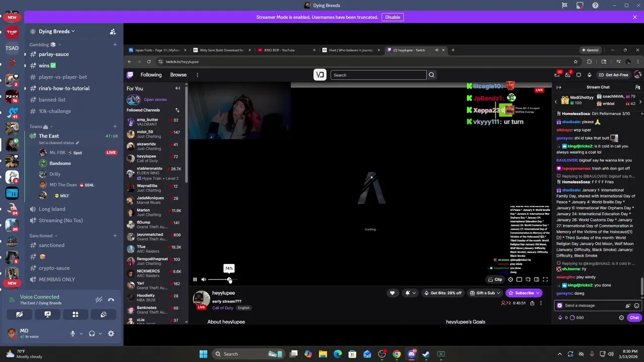Collapse the For You sidebar
This screenshot has height=362, width=644.
(x=178, y=88)
